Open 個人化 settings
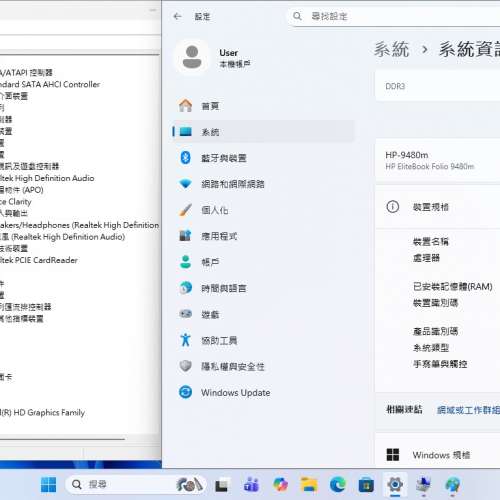The image size is (500, 500). click(x=263, y=210)
